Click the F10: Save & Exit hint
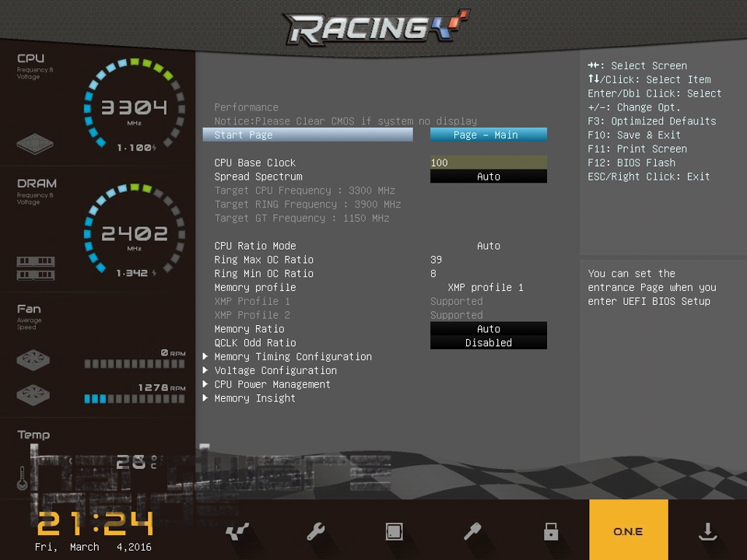 click(634, 135)
